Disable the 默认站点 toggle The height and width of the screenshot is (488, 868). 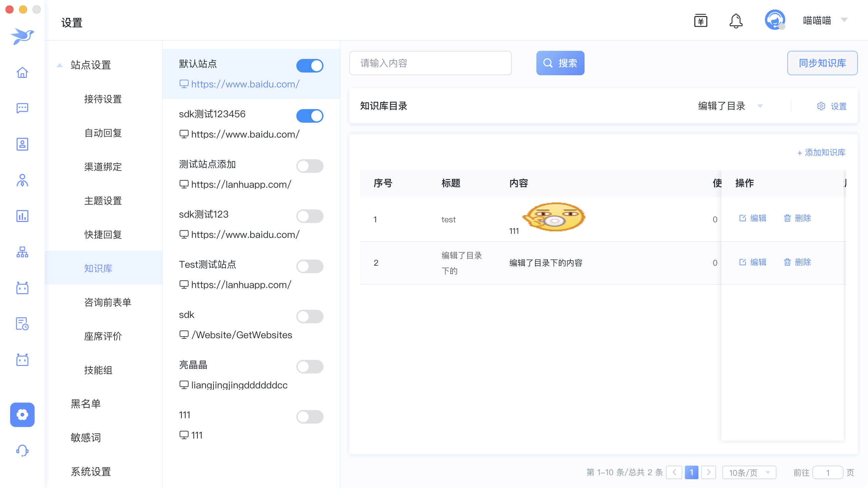[310, 66]
